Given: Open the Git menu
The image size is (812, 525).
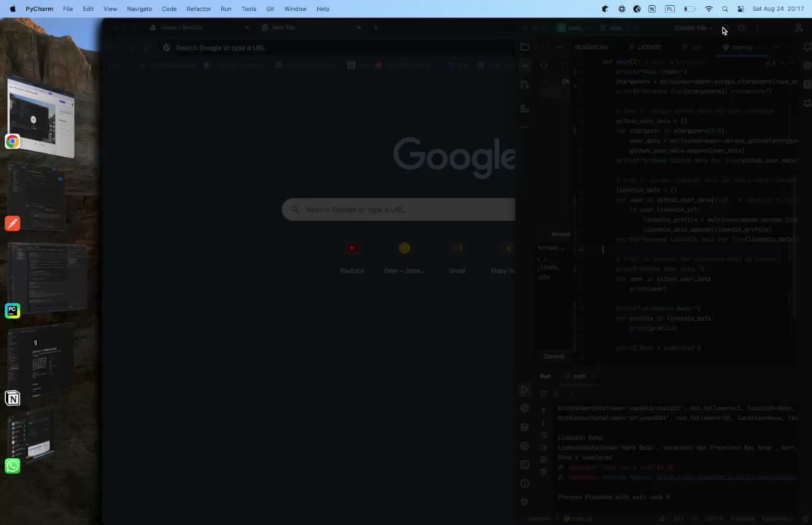Looking at the screenshot, I should 270,9.
